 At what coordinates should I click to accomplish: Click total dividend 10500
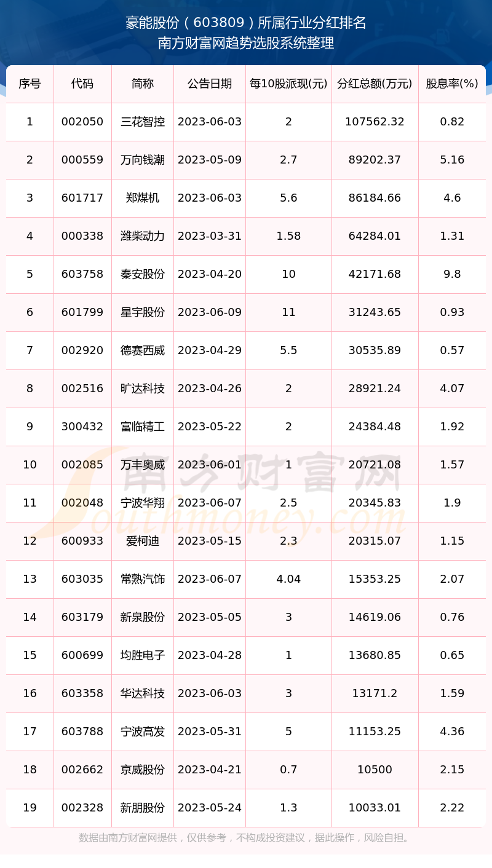(375, 770)
